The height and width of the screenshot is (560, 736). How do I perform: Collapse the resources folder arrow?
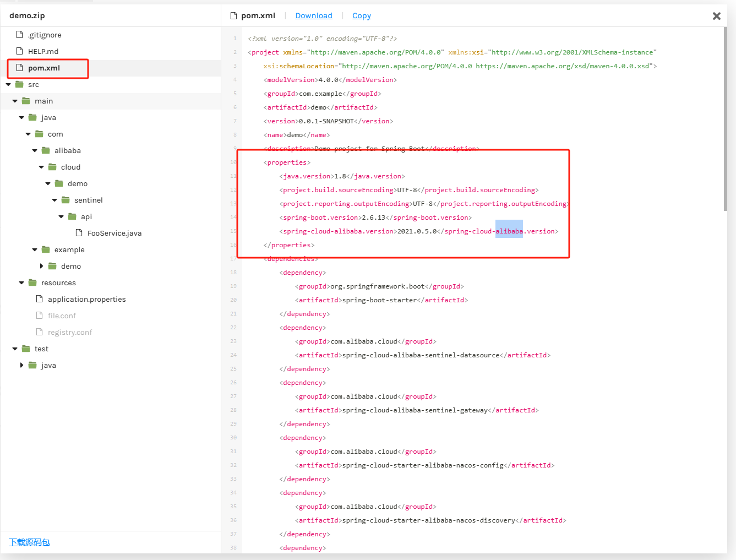(21, 282)
